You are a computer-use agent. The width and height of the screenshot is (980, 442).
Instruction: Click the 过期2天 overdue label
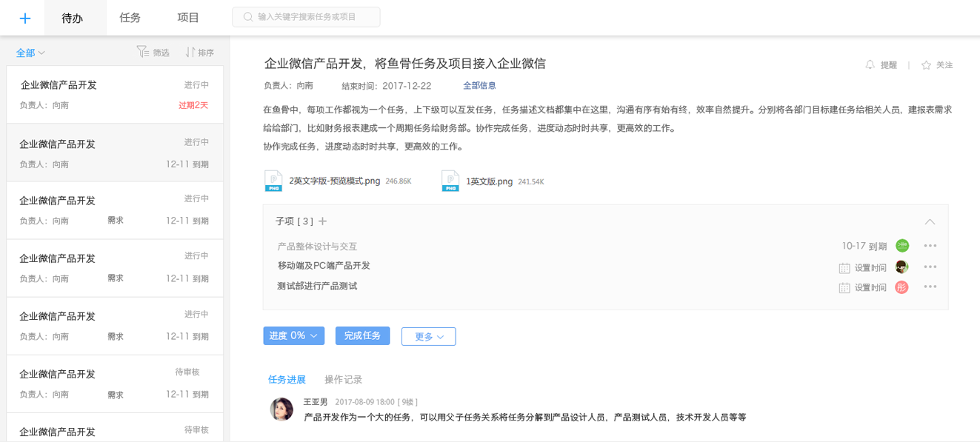[193, 105]
